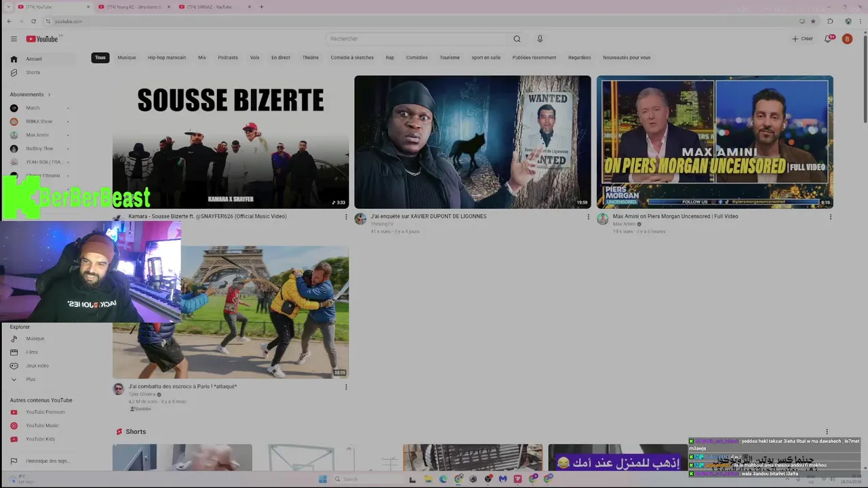Select the Tous filter chip
This screenshot has height=488, width=868.
point(100,58)
